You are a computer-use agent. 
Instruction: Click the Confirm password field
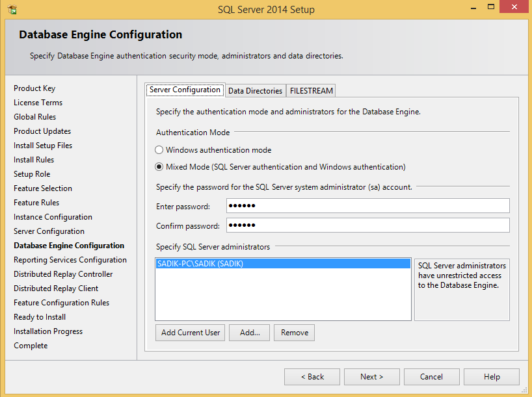(367, 225)
